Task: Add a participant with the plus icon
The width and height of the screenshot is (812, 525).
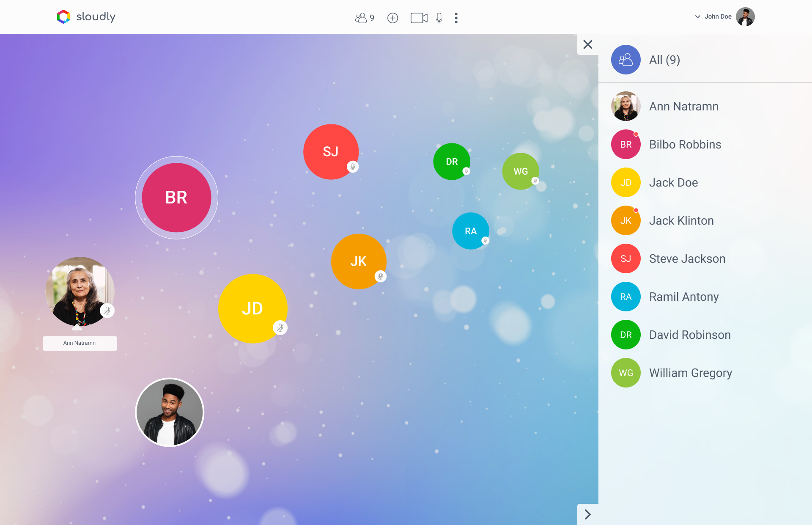Action: [x=393, y=18]
